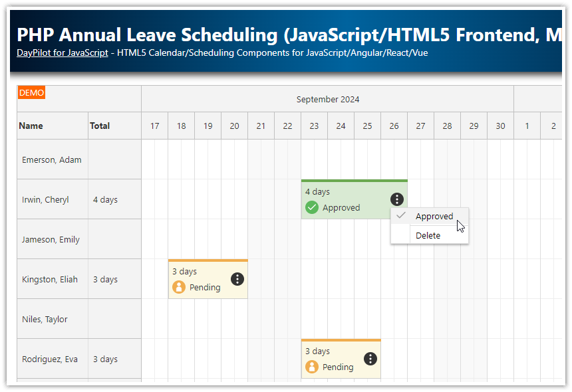Choose Delete from the context menu

[428, 235]
